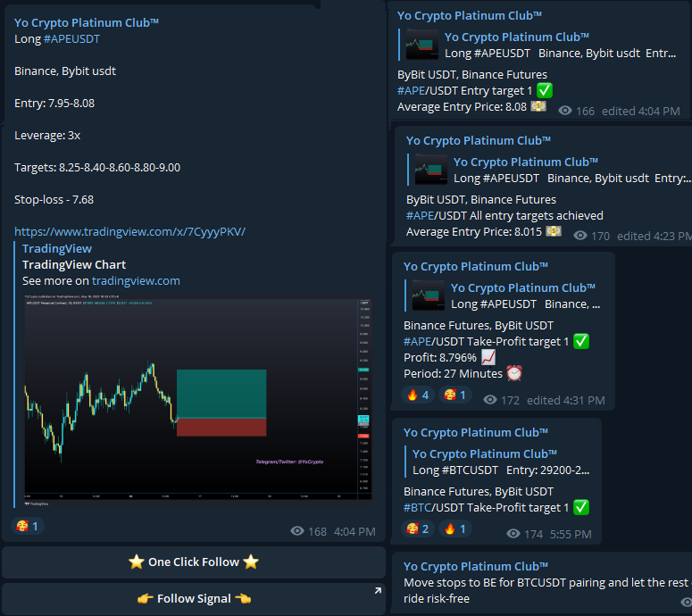Click the alarm clock emoji next to 27 Minutes
This screenshot has height=616, width=692.
coord(514,373)
